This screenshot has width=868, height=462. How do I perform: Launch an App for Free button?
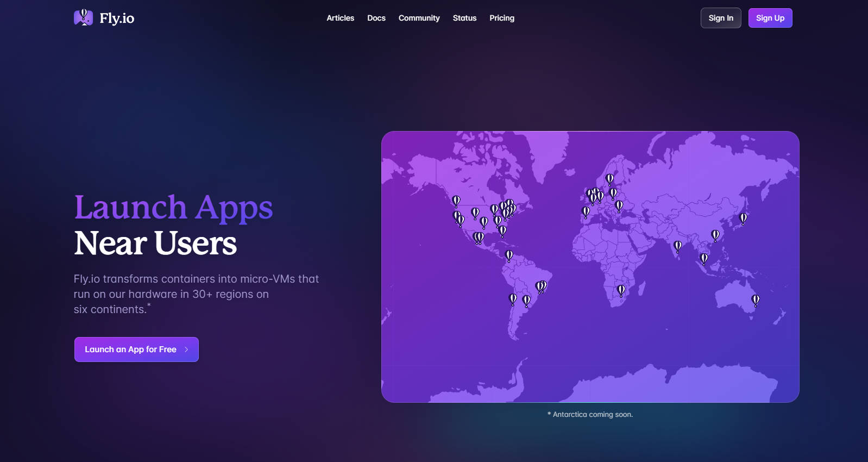point(136,349)
